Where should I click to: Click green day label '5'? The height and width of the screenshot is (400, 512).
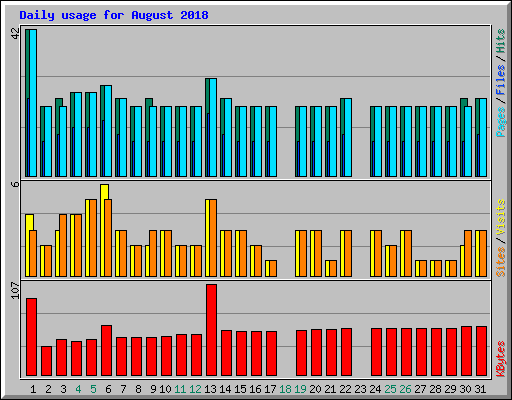(x=93, y=389)
